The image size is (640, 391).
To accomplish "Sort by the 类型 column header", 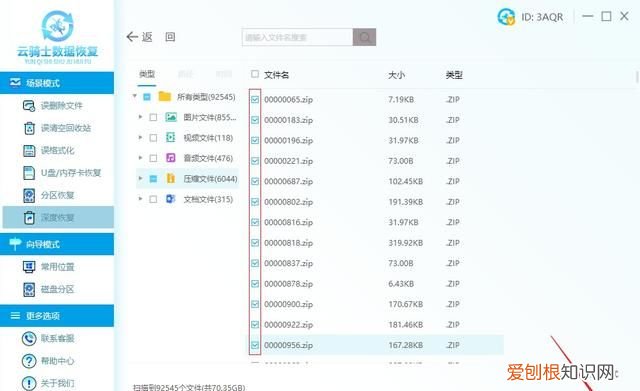I will coord(454,75).
